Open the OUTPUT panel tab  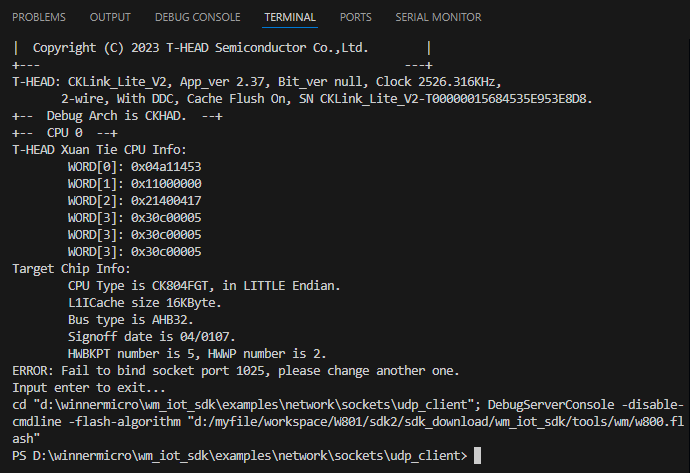(110, 17)
